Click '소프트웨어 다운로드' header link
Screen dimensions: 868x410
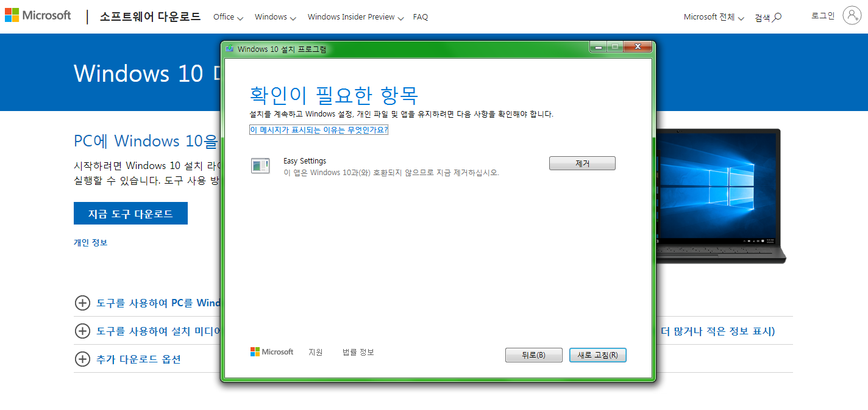point(150,16)
